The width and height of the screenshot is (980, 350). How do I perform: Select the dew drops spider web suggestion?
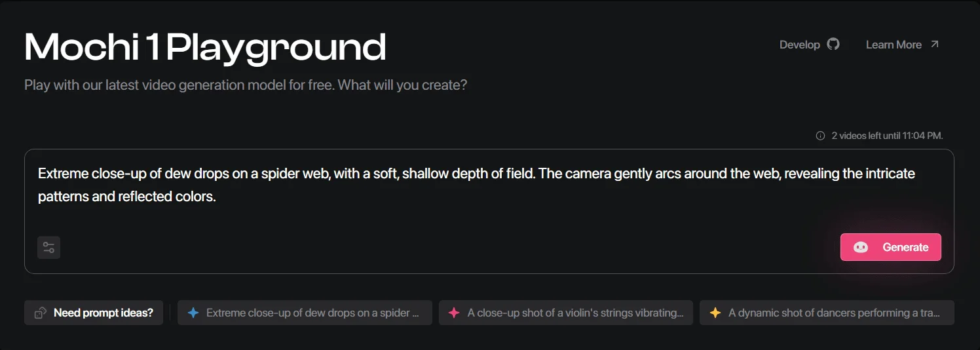pyautogui.click(x=312, y=313)
